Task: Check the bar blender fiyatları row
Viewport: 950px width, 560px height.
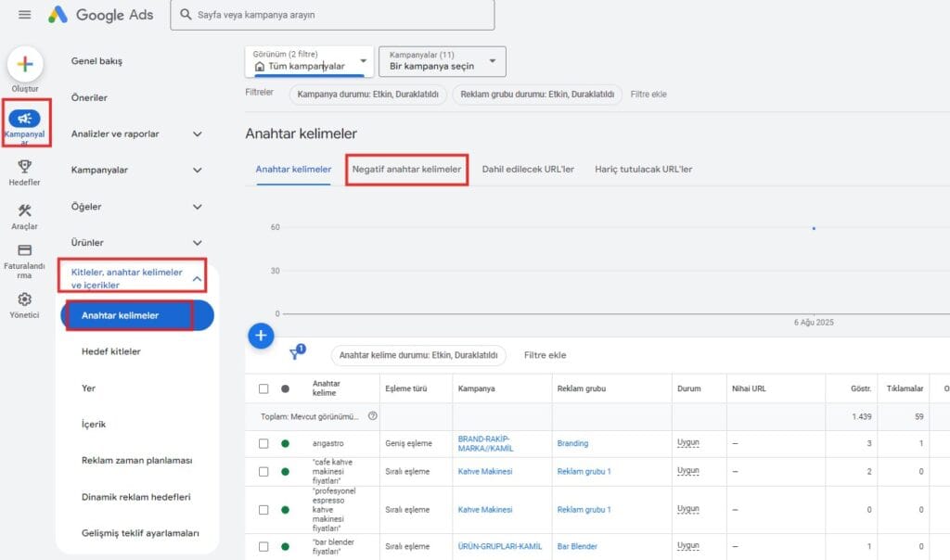Action: (263, 547)
